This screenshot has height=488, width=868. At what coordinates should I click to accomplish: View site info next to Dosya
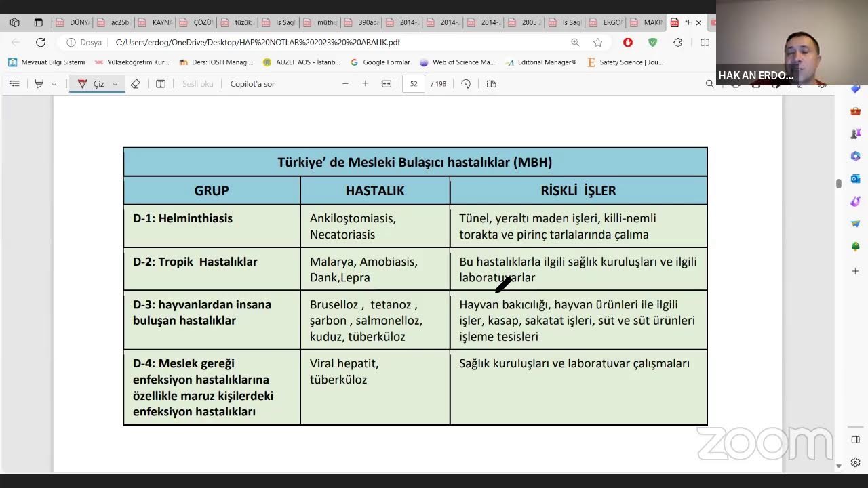tap(71, 42)
